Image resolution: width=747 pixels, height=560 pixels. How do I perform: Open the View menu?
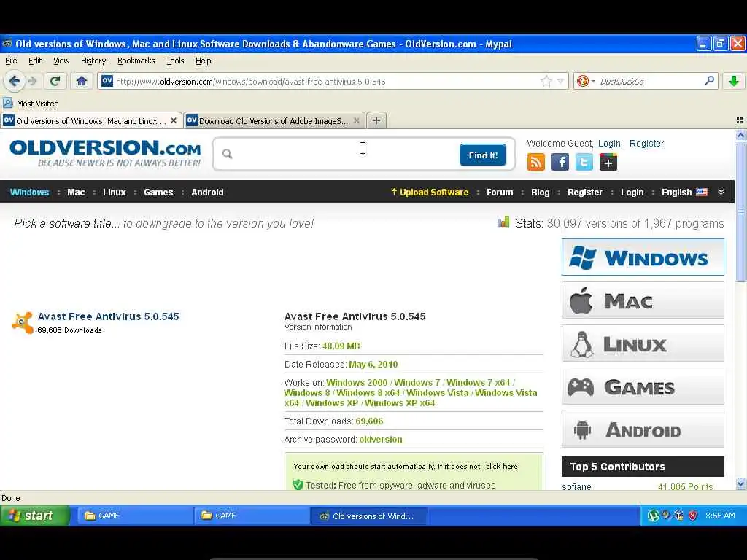[x=61, y=61]
